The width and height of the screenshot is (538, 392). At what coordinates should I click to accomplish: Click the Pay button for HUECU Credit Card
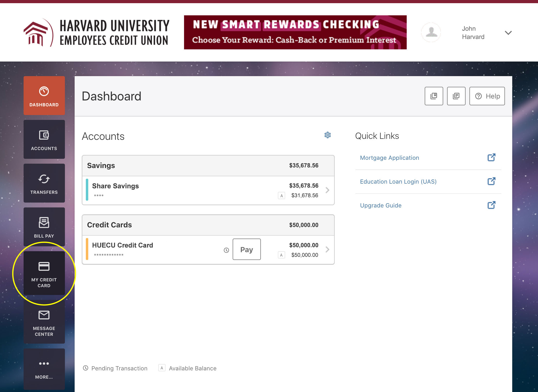247,249
